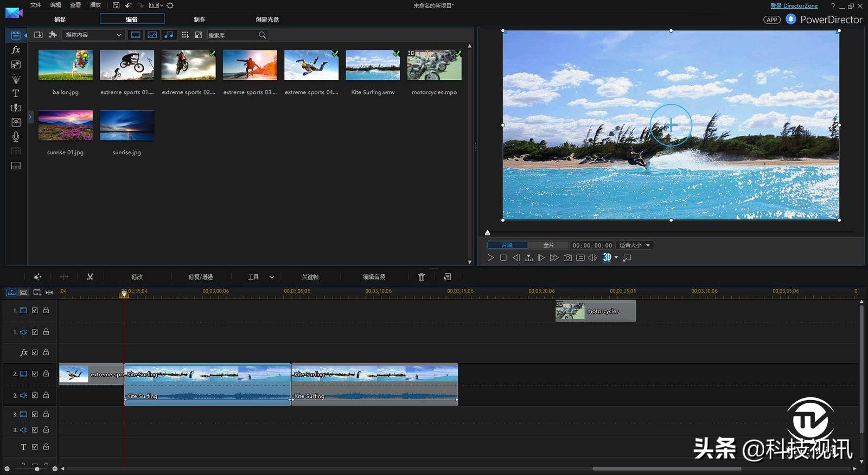Take a snapshot with the camera icon

(567, 258)
